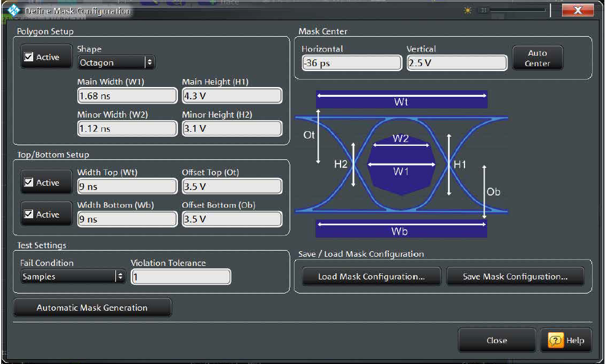The height and width of the screenshot is (364, 605).
Task: Select the Offset Top (Ot) field
Action: coord(232,186)
